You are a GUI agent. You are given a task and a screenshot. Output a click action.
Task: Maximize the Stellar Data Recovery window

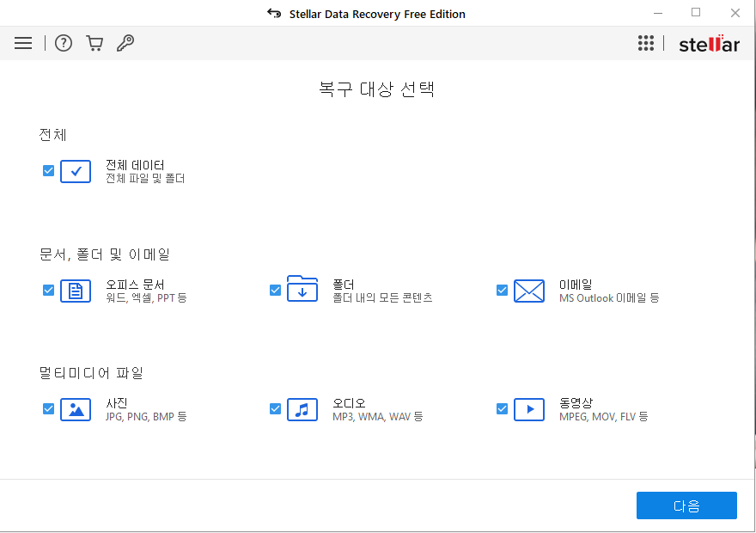coord(696,13)
